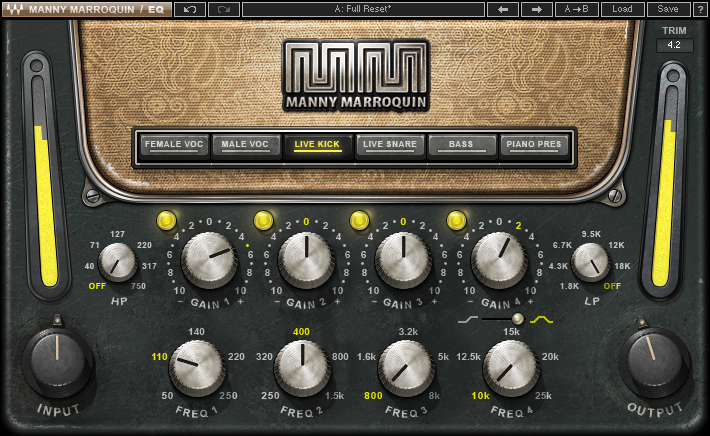The image size is (710, 436).
Task: Click the Freq 4 knob
Action: (x=511, y=368)
